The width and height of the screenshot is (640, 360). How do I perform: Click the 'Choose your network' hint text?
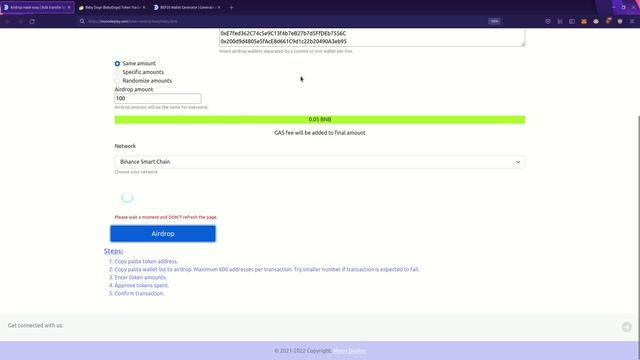[x=136, y=172]
